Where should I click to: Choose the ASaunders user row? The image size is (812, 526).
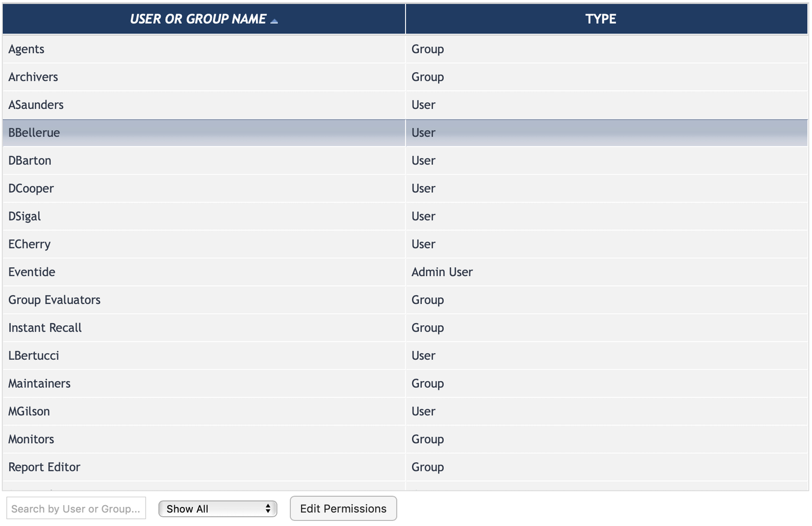36,105
